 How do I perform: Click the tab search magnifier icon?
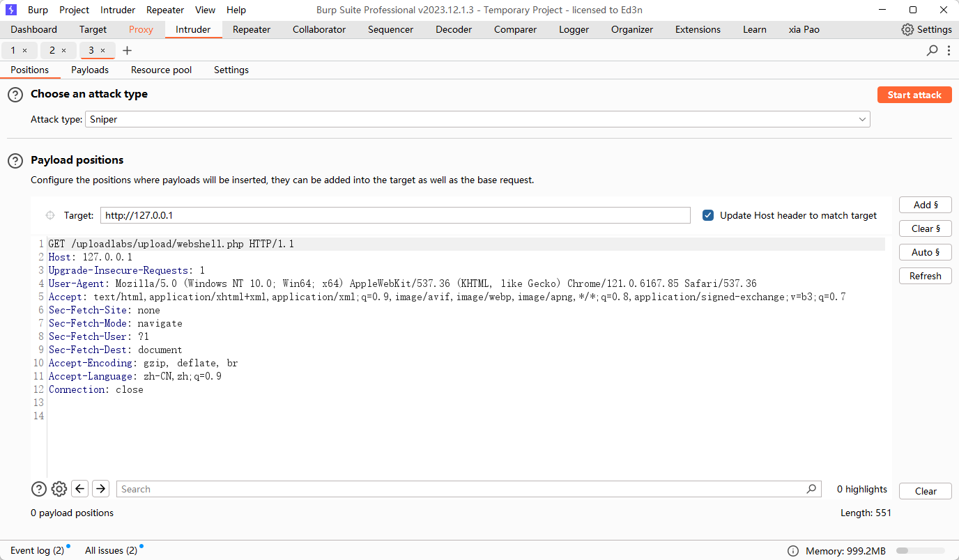(932, 50)
